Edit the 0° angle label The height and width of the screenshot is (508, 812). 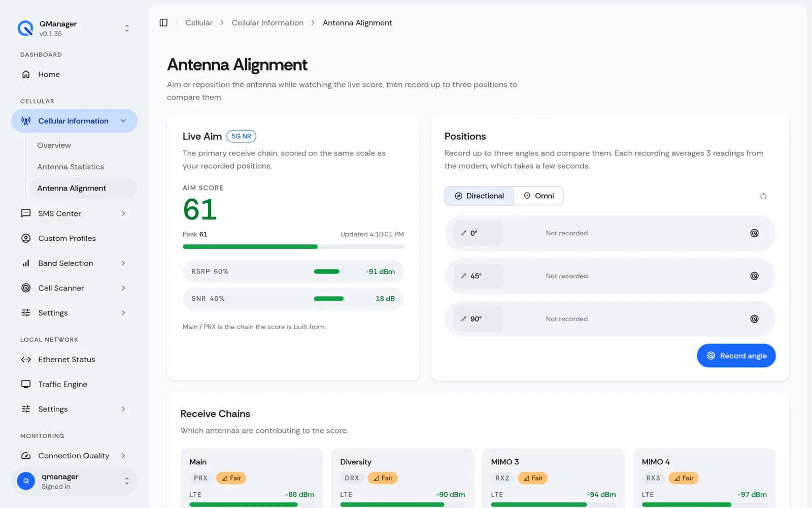[x=478, y=233]
